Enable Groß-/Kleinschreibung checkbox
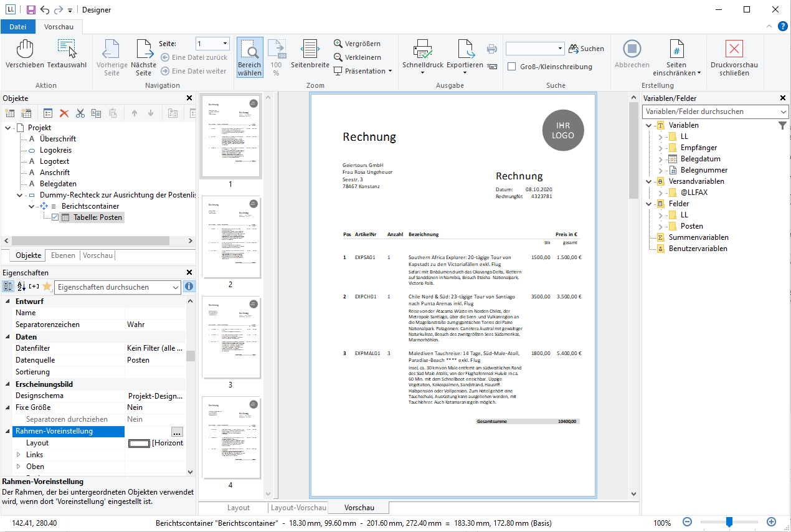The width and height of the screenshot is (791, 532). pyautogui.click(x=511, y=67)
